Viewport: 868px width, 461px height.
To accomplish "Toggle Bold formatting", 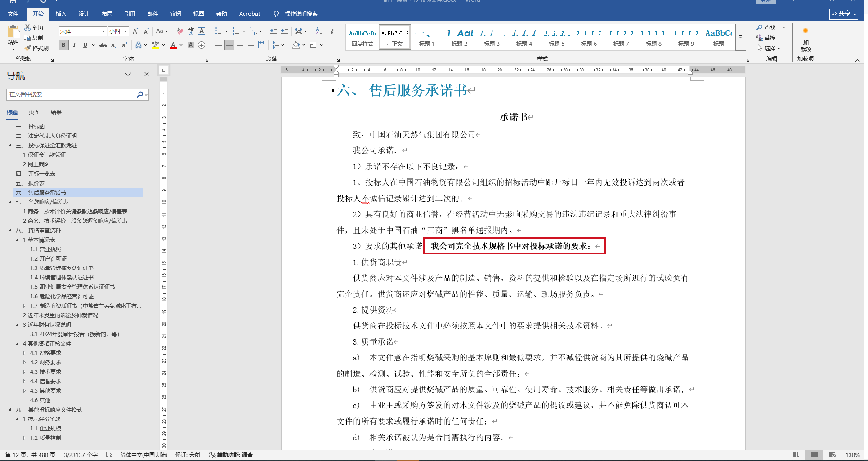I will 64,45.
